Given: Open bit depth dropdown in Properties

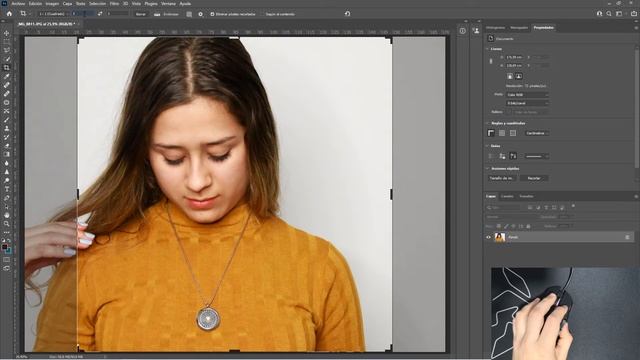Looking at the screenshot, I should pos(527,103).
